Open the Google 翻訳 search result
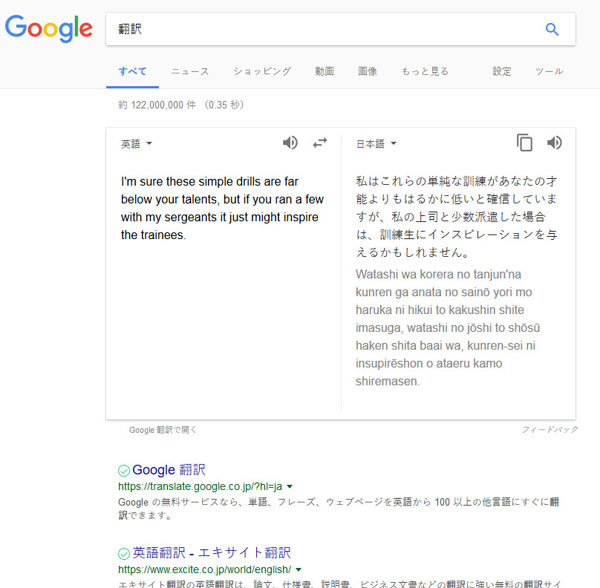Screen dimensions: 600x588 click(169, 470)
